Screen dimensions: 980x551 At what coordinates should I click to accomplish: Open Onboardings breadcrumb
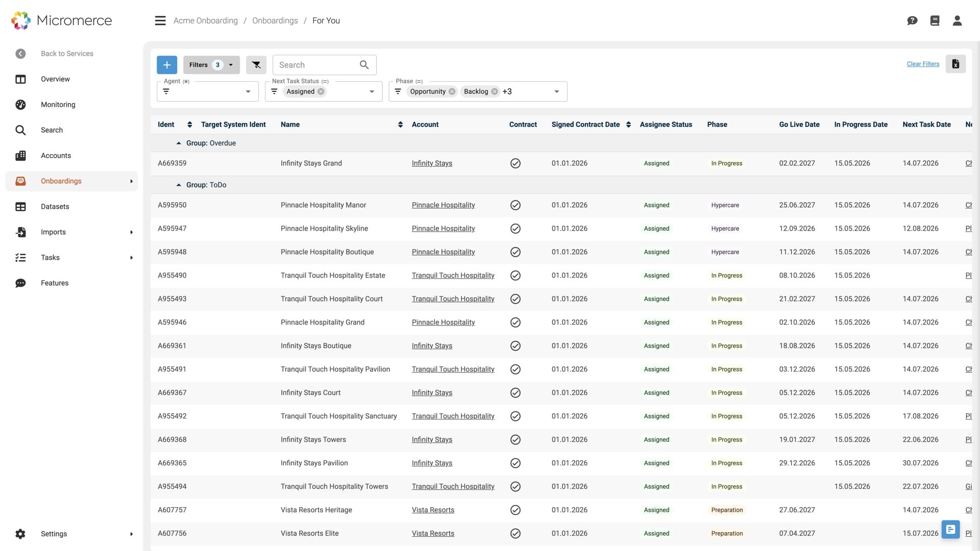275,20
